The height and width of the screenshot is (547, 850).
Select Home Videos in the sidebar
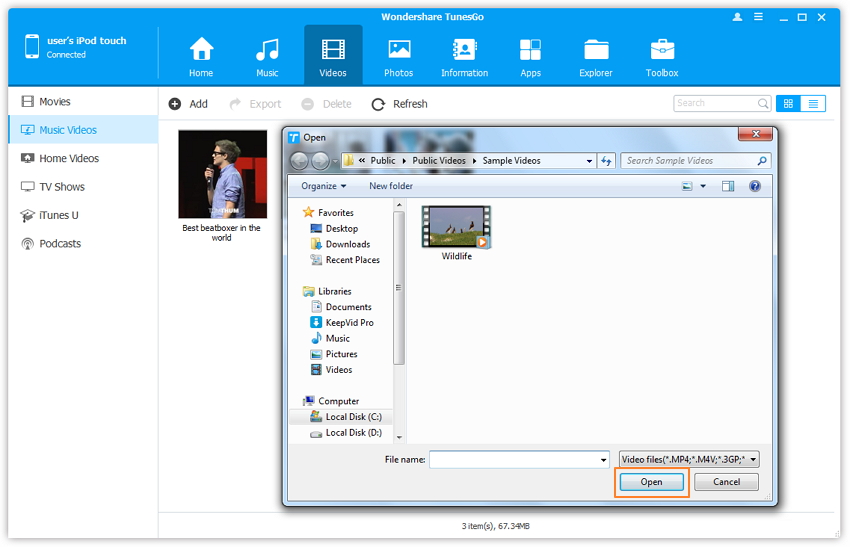click(x=68, y=158)
